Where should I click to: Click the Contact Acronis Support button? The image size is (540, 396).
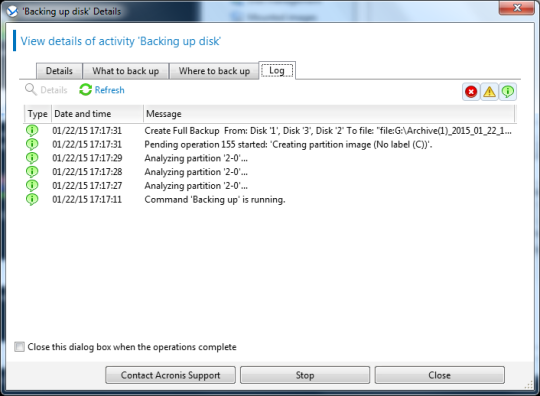pos(170,375)
